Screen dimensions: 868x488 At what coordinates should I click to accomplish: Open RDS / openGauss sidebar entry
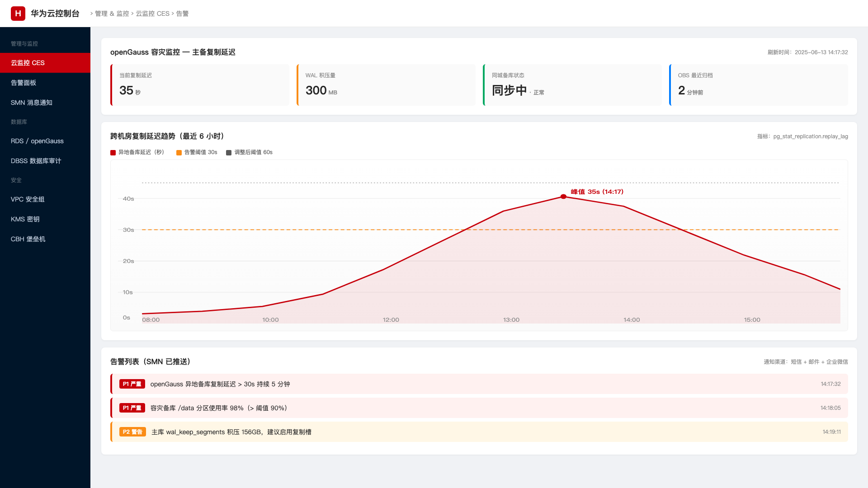point(45,141)
